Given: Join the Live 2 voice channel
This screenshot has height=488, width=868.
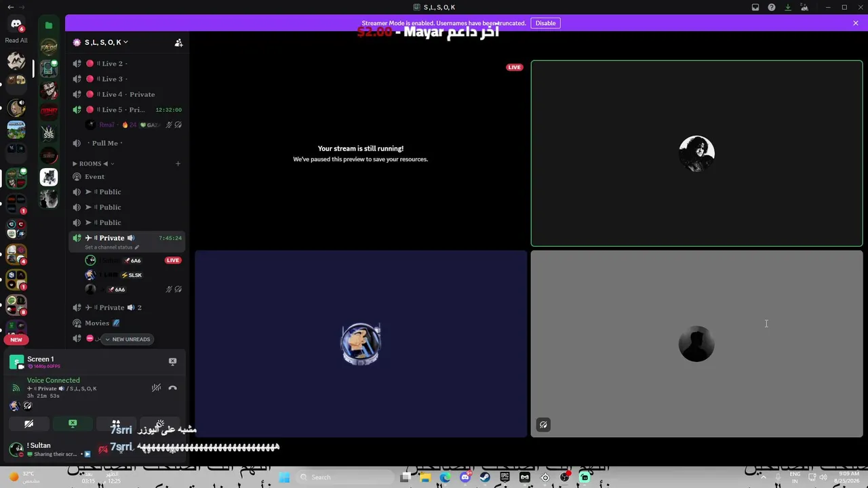Looking at the screenshot, I should (x=127, y=64).
